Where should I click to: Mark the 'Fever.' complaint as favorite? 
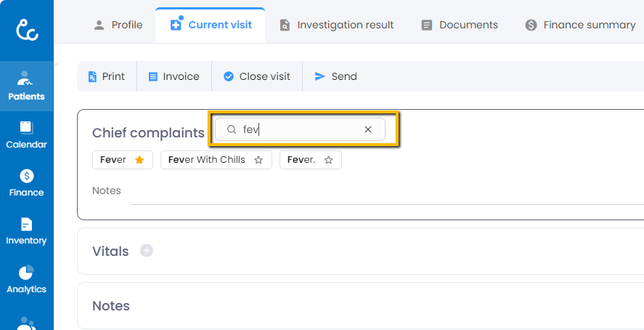pos(328,160)
